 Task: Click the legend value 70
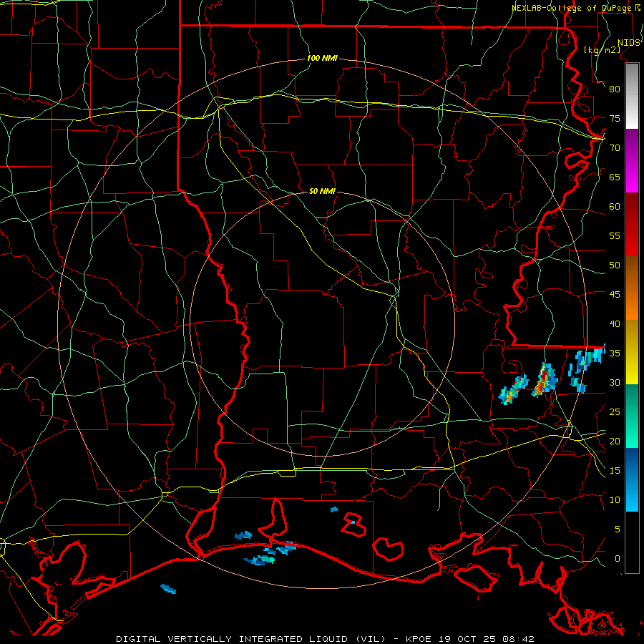(x=615, y=148)
